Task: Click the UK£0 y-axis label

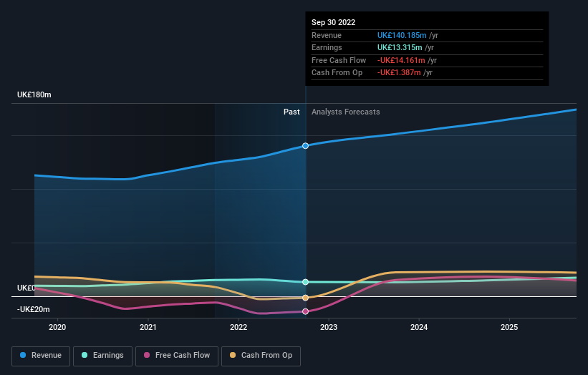Action: tap(26, 288)
